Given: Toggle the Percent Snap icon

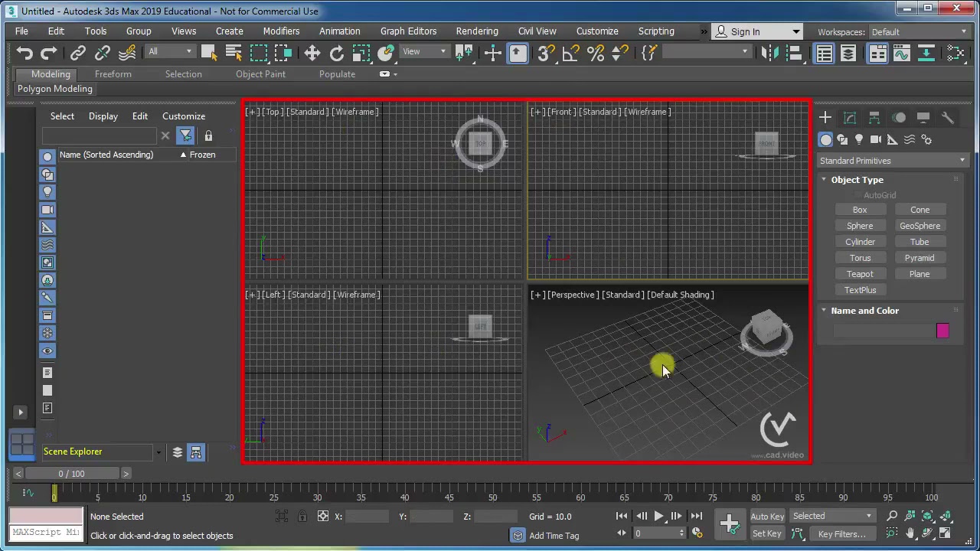Looking at the screenshot, I should click(596, 53).
